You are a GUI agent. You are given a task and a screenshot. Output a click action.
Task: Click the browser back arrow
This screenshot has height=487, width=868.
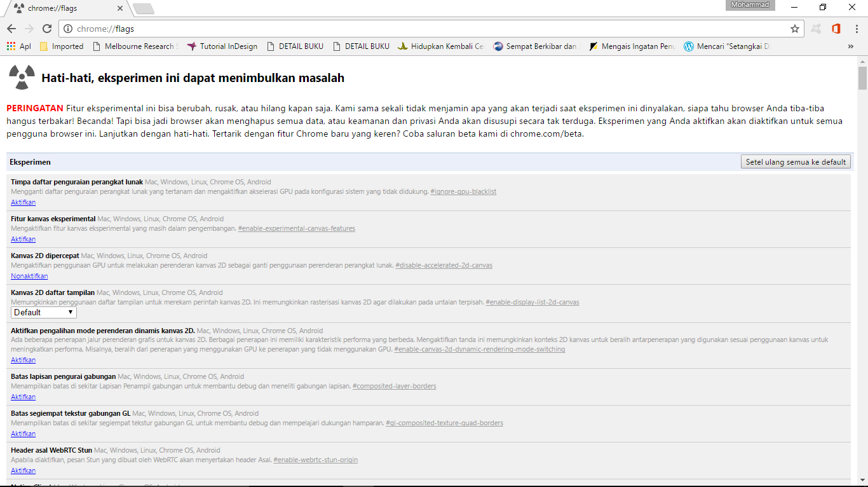pyautogui.click(x=11, y=29)
